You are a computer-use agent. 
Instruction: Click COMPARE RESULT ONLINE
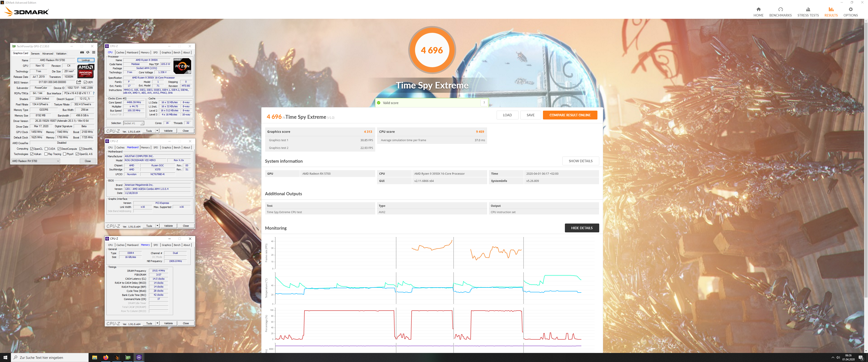point(570,115)
